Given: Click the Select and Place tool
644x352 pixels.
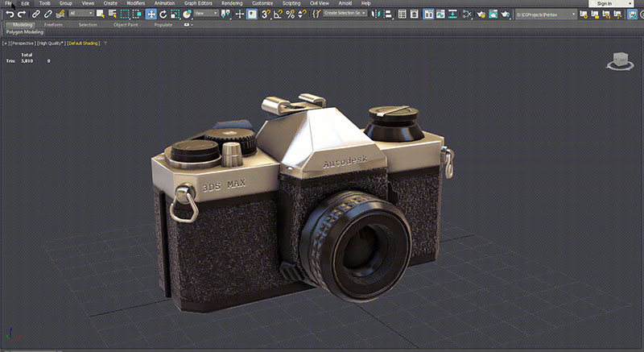Looking at the screenshot, I should [x=188, y=14].
